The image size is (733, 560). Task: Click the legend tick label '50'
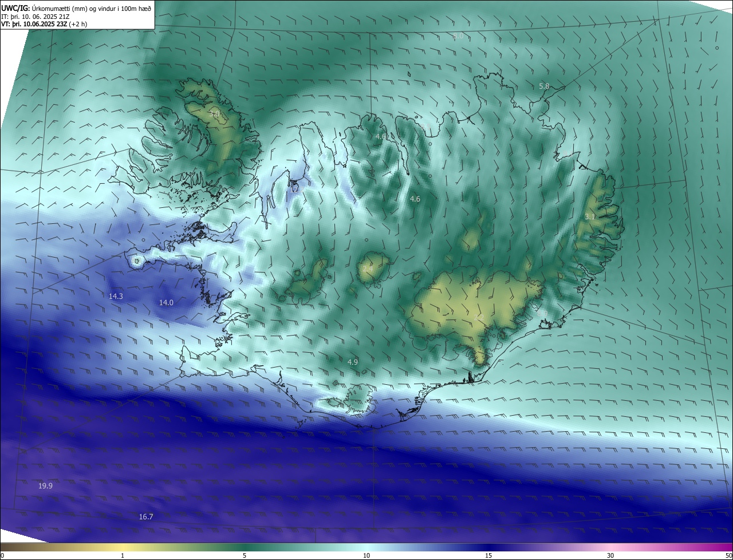pyautogui.click(x=729, y=556)
